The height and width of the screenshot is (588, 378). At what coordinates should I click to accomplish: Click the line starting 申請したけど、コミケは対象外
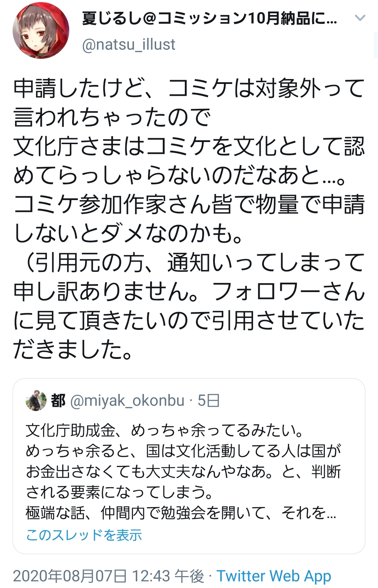189,88
